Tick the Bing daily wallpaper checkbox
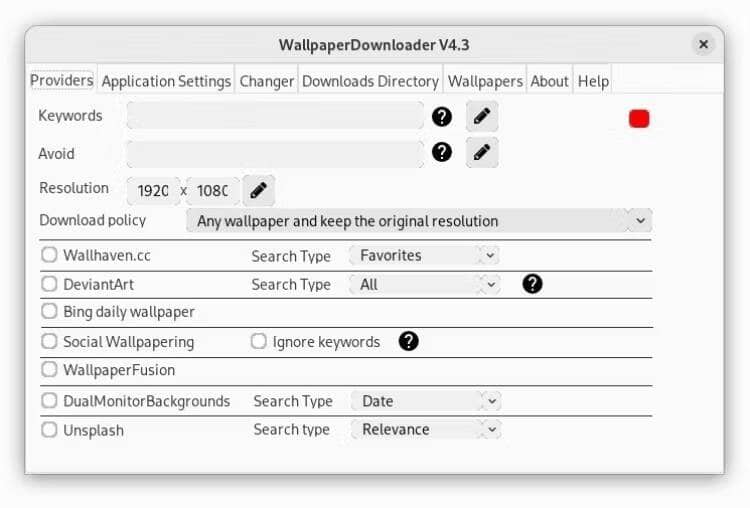Image resolution: width=750 pixels, height=508 pixels. click(49, 311)
